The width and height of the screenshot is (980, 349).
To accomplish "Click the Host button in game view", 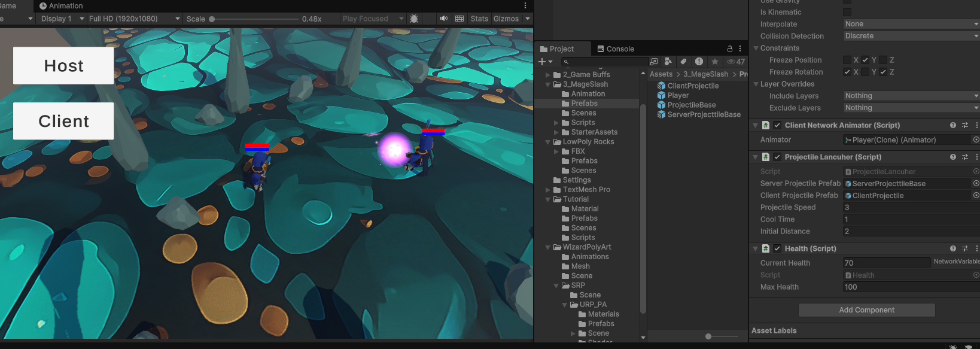I will (x=63, y=66).
